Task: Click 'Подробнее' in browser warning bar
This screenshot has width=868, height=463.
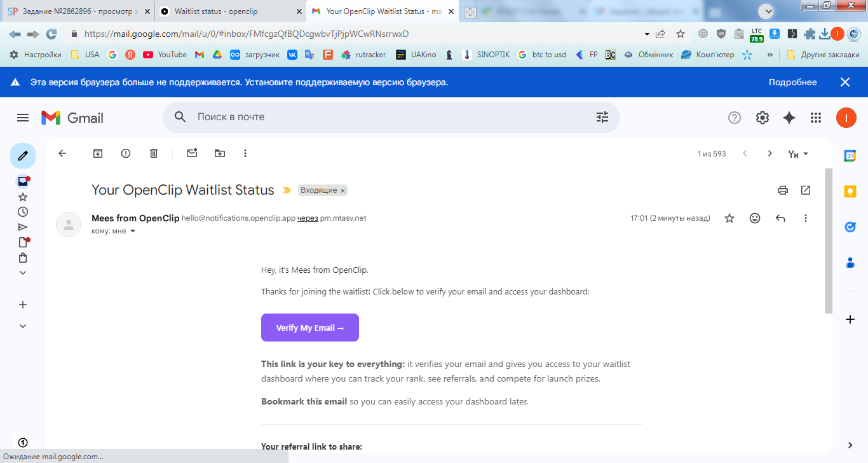Action: (792, 82)
